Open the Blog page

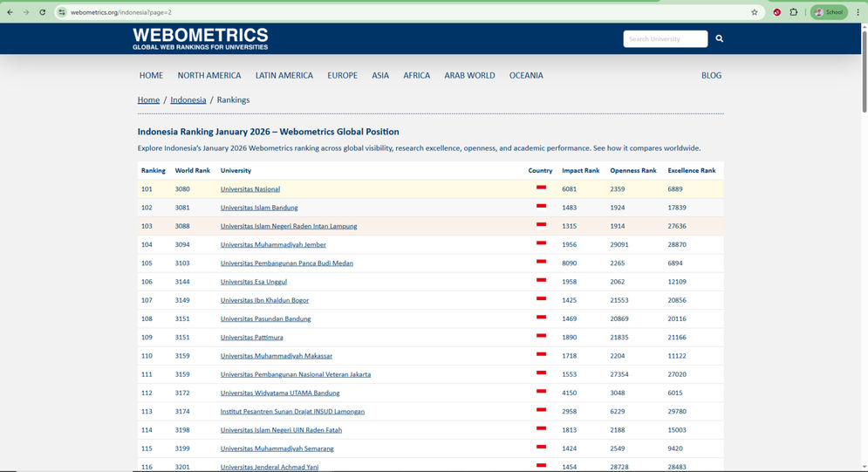[711, 76]
